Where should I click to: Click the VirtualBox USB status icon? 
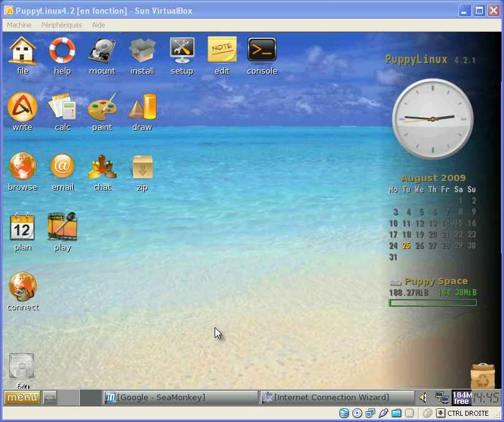(383, 413)
